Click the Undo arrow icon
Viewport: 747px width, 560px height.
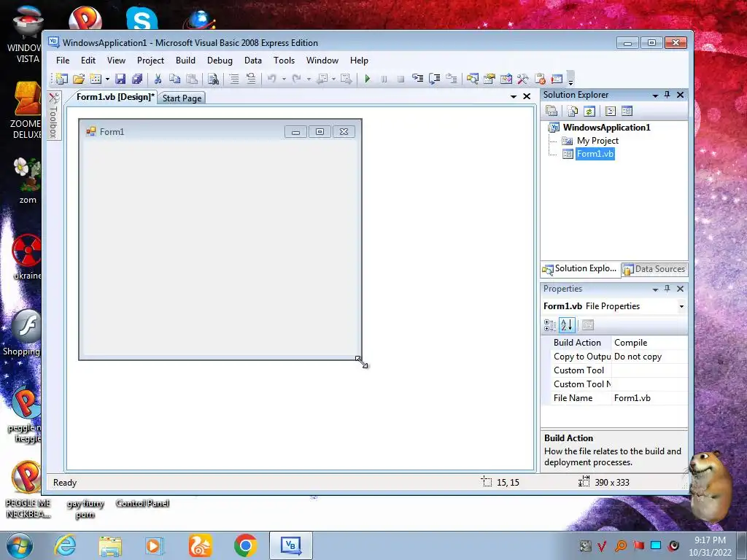point(271,79)
